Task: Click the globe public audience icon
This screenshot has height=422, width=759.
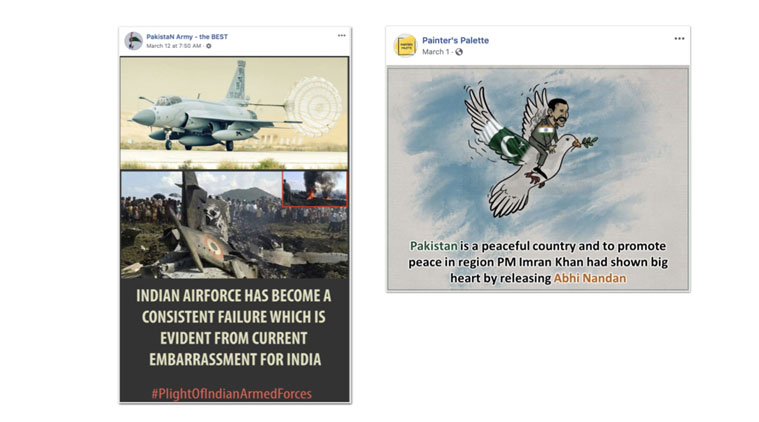Action: click(x=459, y=52)
